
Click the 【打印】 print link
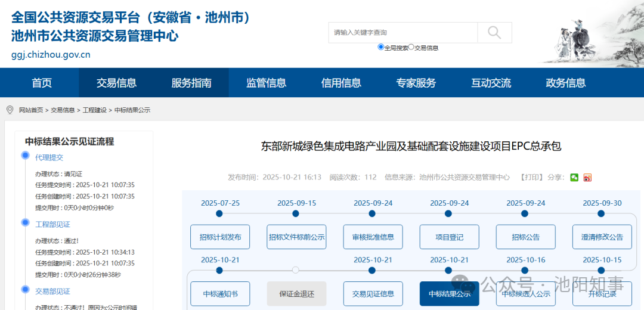pyautogui.click(x=531, y=177)
